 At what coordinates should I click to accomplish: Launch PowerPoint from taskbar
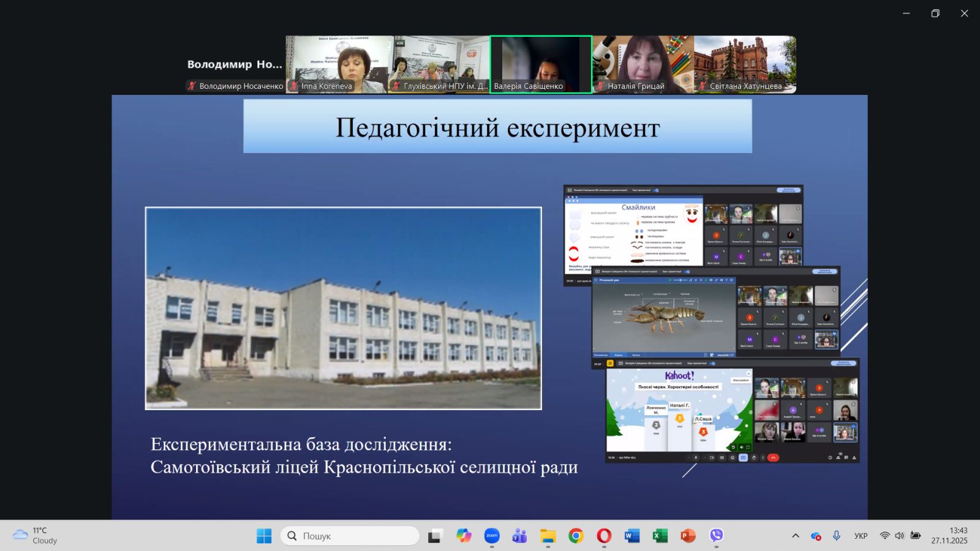pos(688,536)
